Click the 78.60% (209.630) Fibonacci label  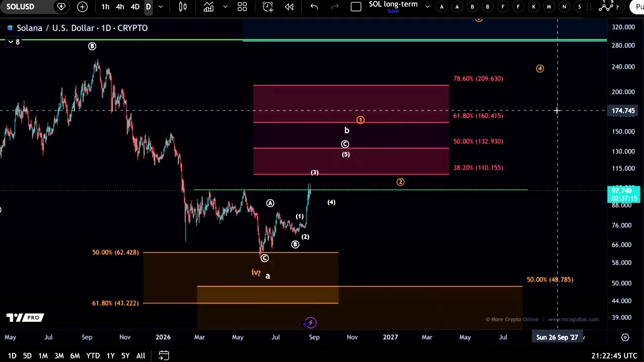pos(478,78)
